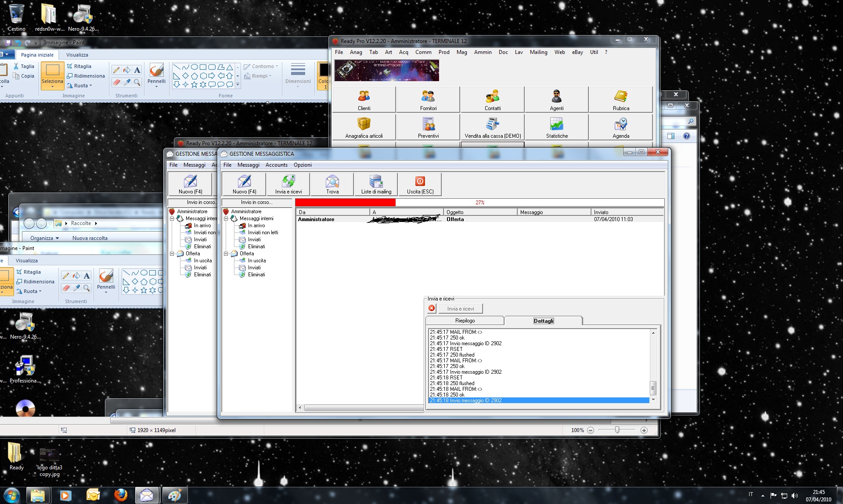Open Riempi dropdown in Paint
Viewport: 843px width, 504px height.
258,76
